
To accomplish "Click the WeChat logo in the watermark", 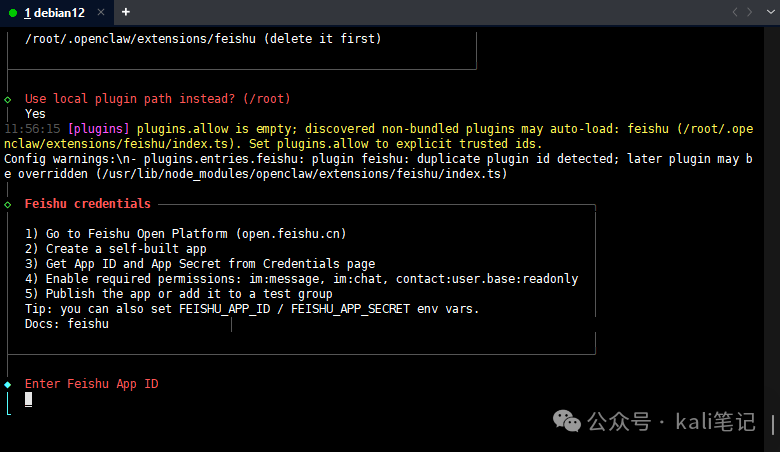I will click(571, 422).
